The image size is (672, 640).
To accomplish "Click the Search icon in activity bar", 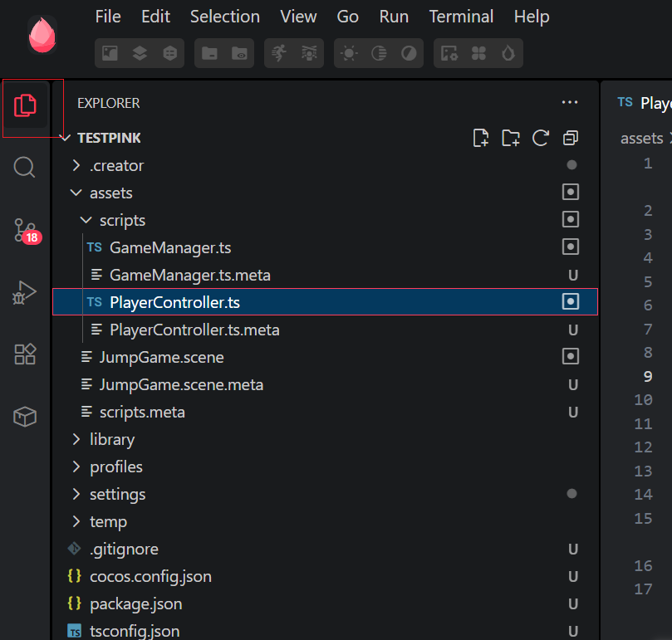I will 25,168.
